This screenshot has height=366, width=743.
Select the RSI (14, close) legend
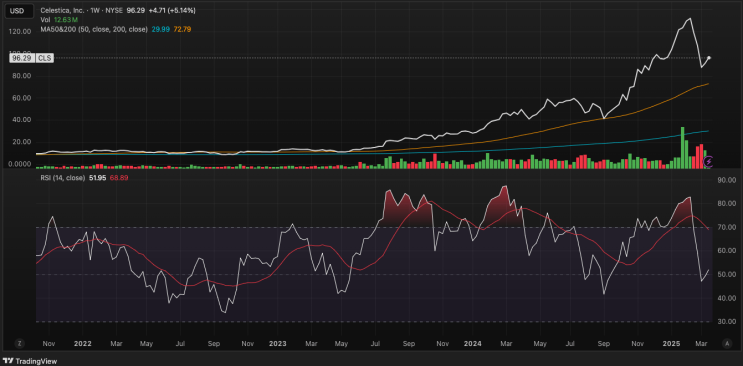point(63,178)
